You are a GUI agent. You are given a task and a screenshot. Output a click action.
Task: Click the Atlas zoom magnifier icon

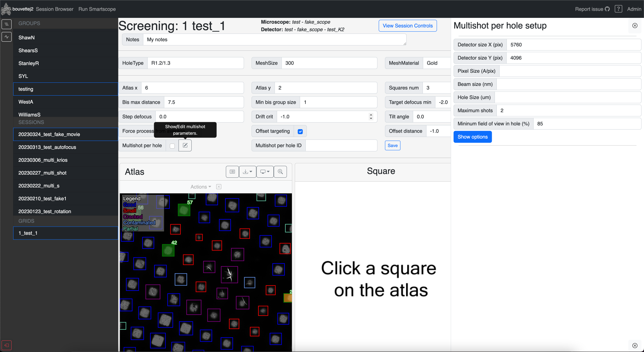point(280,172)
